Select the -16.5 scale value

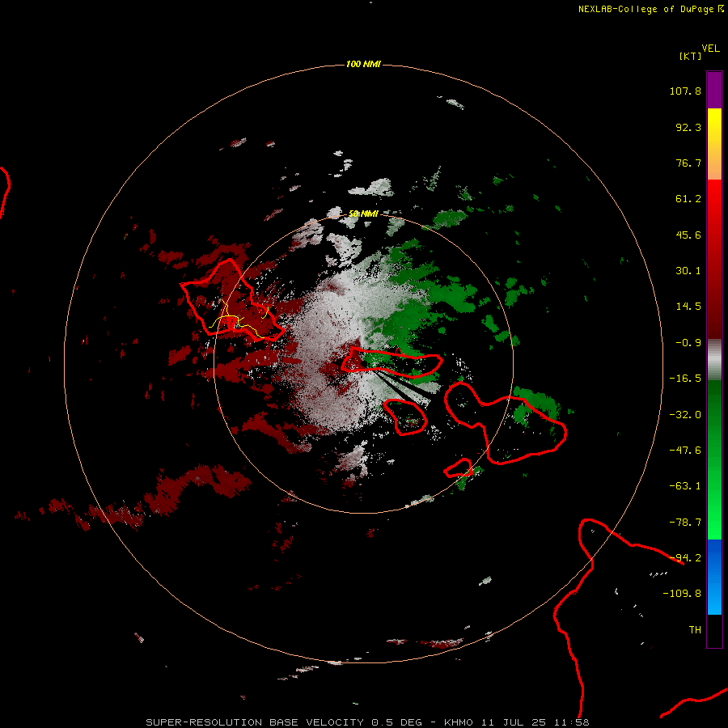[685, 379]
